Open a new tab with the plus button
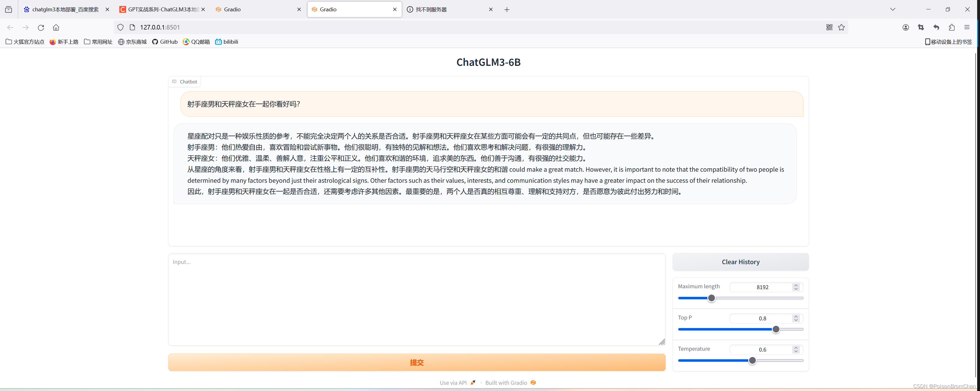The width and height of the screenshot is (980, 391). 507,9
